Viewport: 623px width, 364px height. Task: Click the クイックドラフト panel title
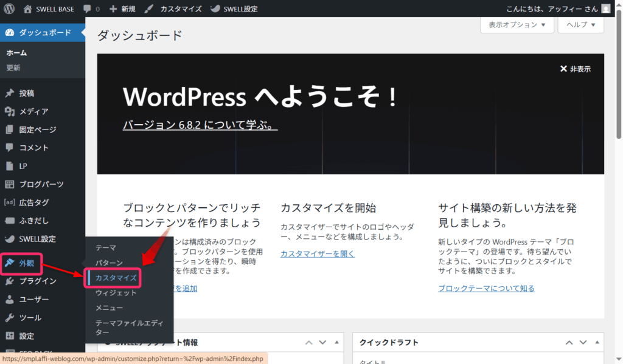(x=389, y=343)
